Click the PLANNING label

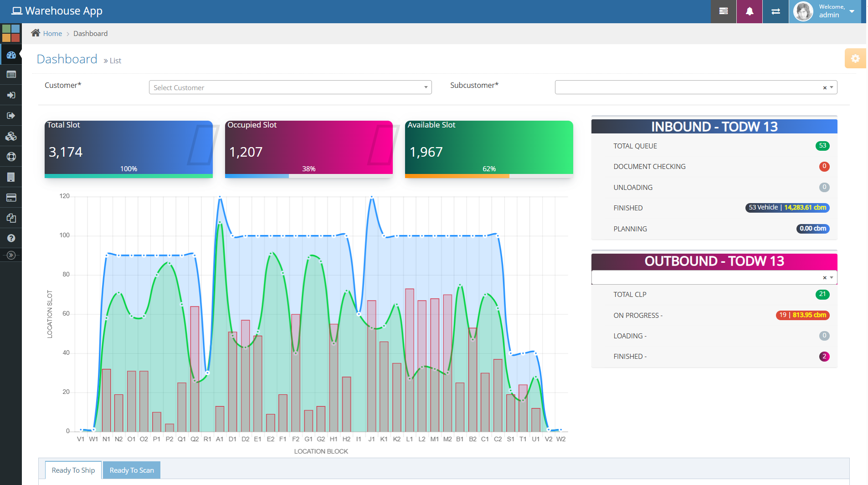click(x=630, y=229)
